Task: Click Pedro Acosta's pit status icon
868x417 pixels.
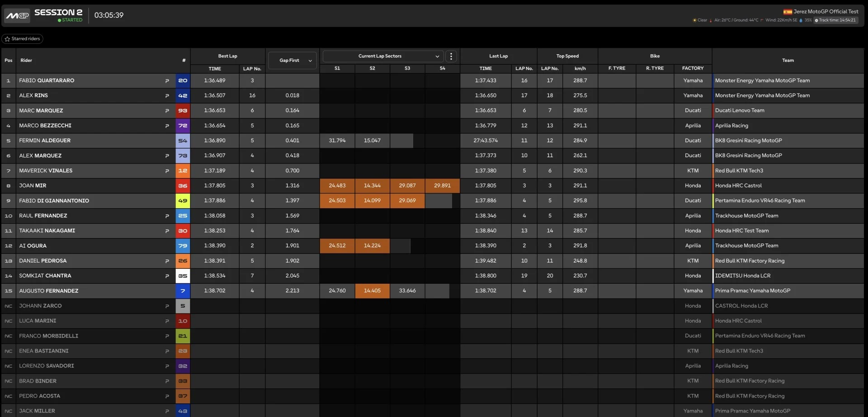Action: click(x=167, y=396)
